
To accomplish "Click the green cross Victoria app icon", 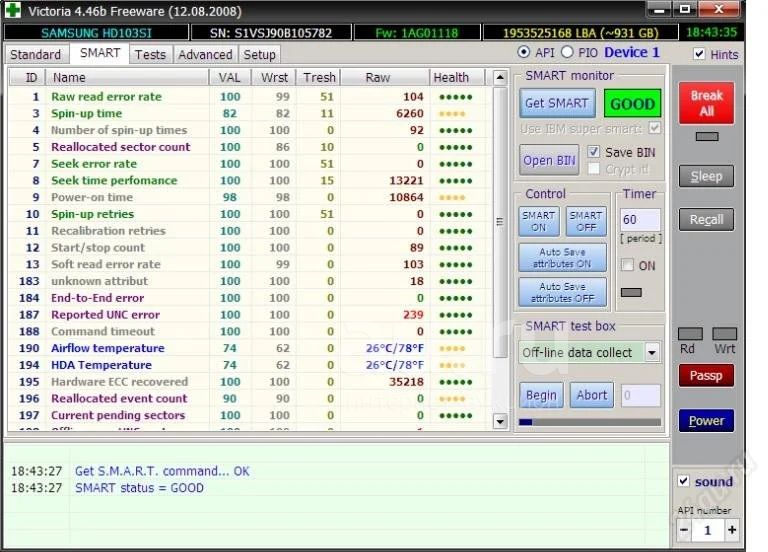I will pos(13,10).
